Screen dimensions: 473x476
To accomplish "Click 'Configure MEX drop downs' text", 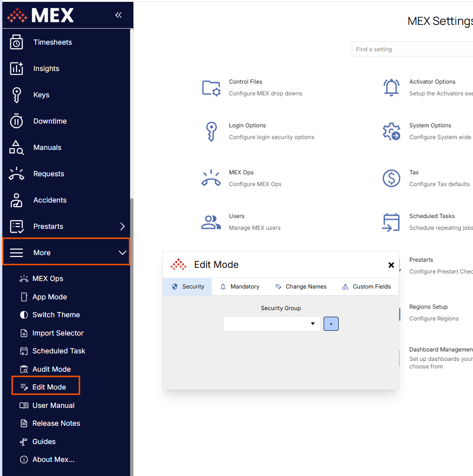I will coord(265,94).
